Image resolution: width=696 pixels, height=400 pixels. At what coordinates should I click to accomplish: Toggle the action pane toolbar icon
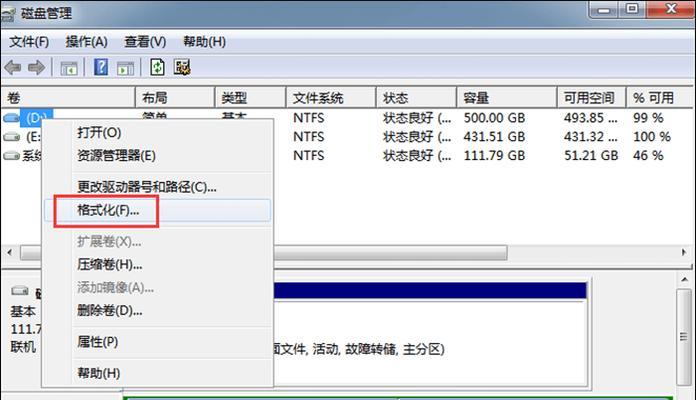[x=126, y=68]
